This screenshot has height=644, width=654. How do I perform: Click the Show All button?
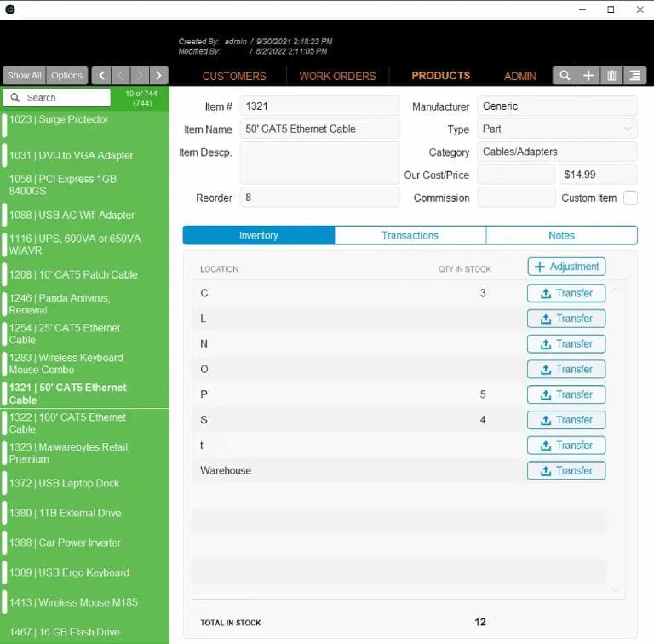(x=24, y=76)
